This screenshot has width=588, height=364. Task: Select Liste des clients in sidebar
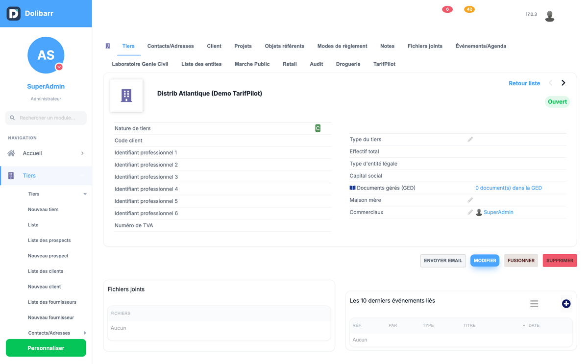click(46, 271)
